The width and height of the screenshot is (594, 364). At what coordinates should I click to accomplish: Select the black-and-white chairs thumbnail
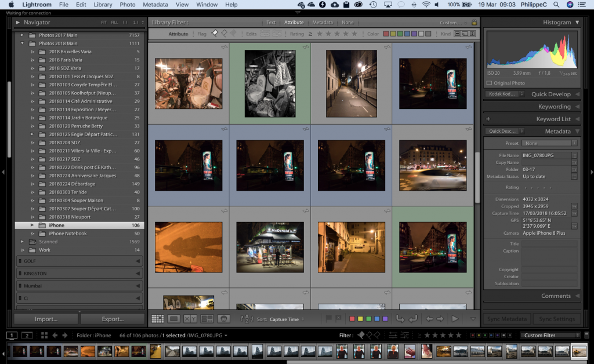(x=270, y=83)
